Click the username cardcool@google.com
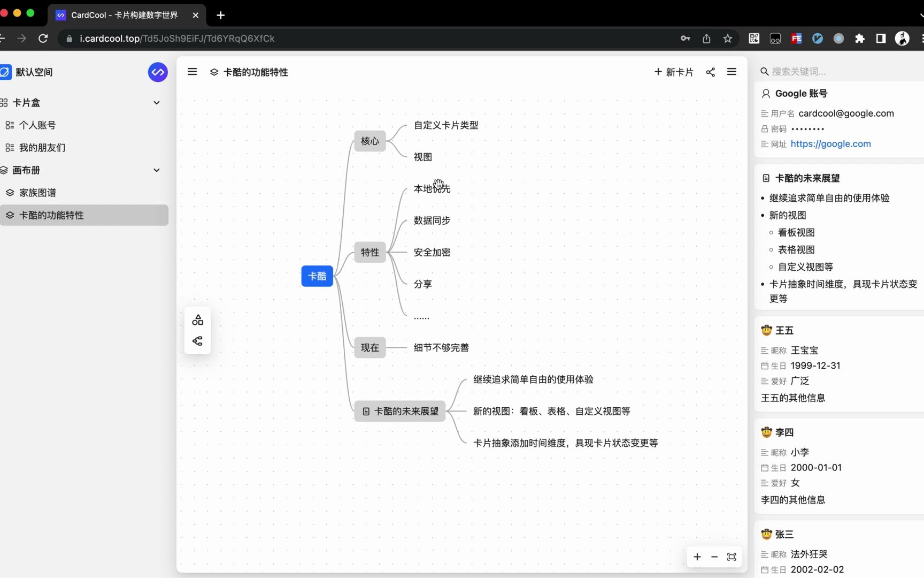The height and width of the screenshot is (578, 924). point(846,113)
